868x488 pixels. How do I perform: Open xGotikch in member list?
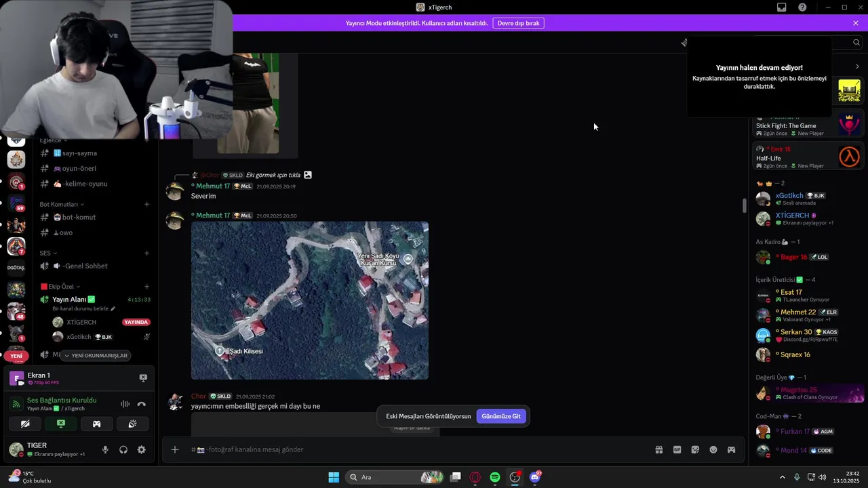pos(807,199)
